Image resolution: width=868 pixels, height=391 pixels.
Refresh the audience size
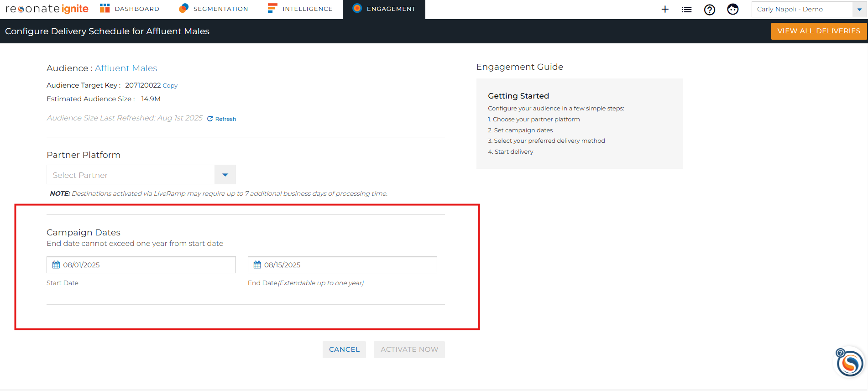pos(222,119)
